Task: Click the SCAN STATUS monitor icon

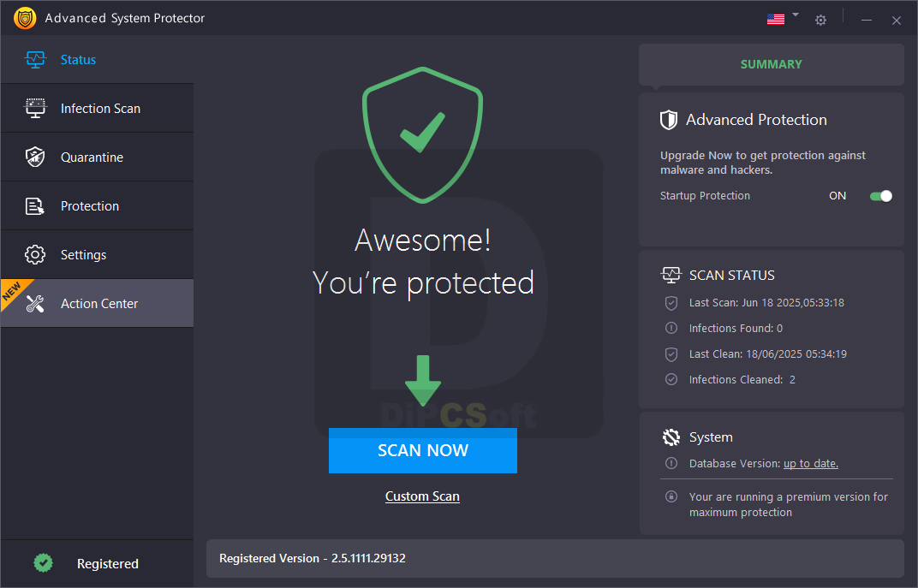Action: click(671, 275)
